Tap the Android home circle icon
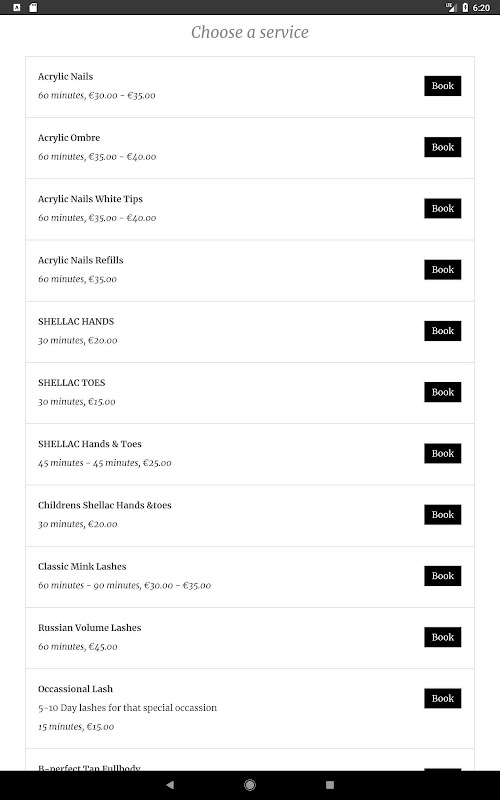 [x=250, y=785]
